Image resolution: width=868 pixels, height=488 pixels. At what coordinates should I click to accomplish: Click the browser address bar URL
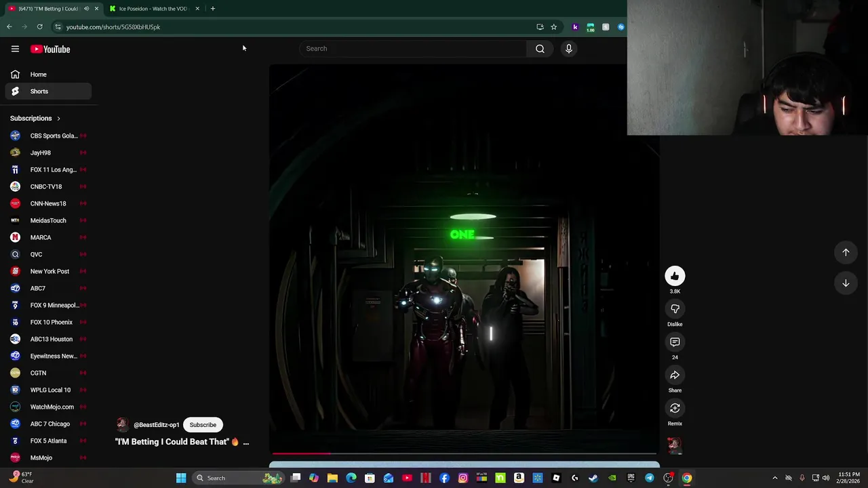point(113,27)
